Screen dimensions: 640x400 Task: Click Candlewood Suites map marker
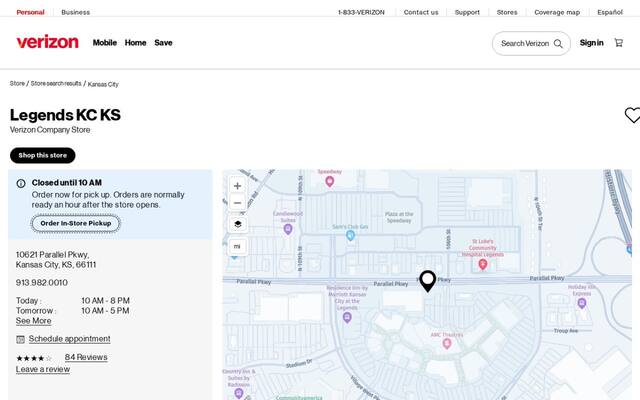pyautogui.click(x=288, y=229)
